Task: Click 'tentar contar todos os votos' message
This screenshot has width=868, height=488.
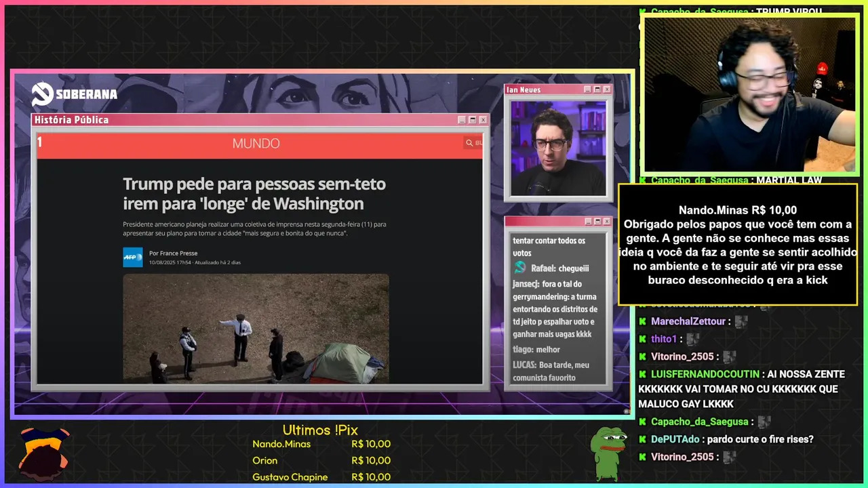Action: pos(549,247)
